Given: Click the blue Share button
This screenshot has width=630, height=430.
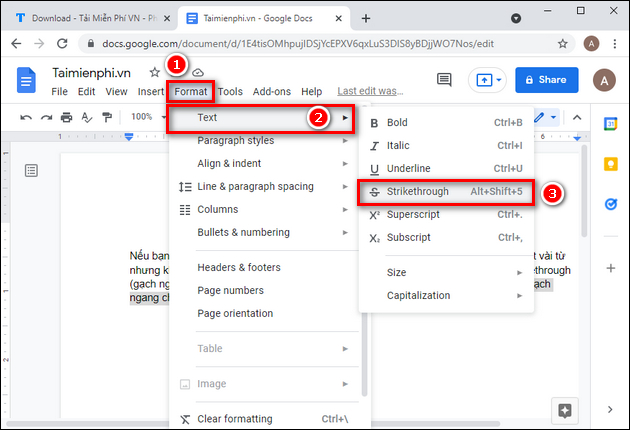Looking at the screenshot, I should tap(547, 80).
